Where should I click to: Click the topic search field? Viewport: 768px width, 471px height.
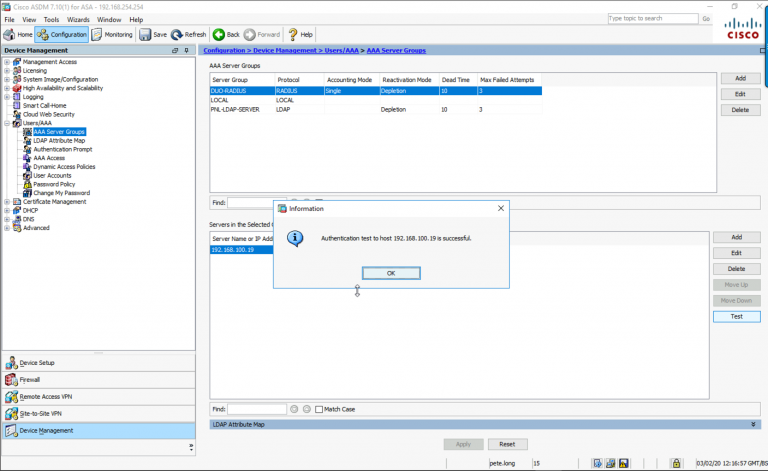pyautogui.click(x=652, y=19)
